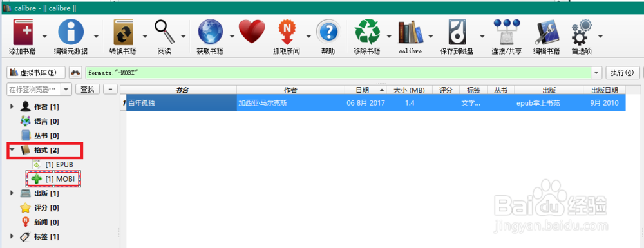
Task: Sort by the Published date column header
Action: [x=604, y=90]
